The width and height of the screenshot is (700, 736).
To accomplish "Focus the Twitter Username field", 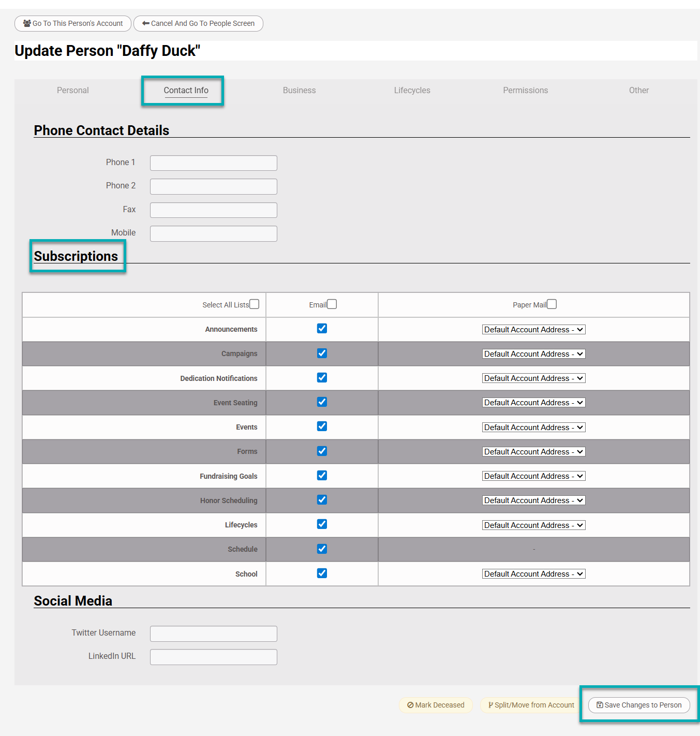I will (x=213, y=634).
